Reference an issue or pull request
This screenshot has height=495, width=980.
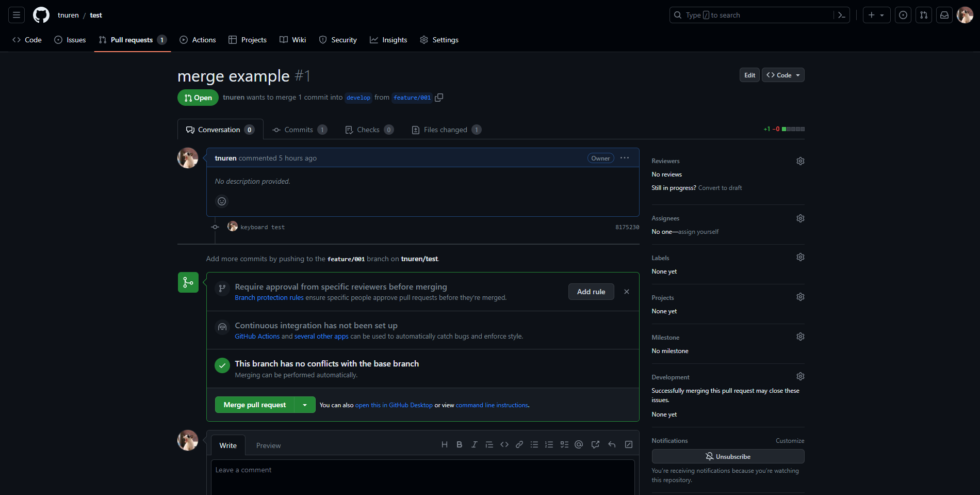pos(595,444)
